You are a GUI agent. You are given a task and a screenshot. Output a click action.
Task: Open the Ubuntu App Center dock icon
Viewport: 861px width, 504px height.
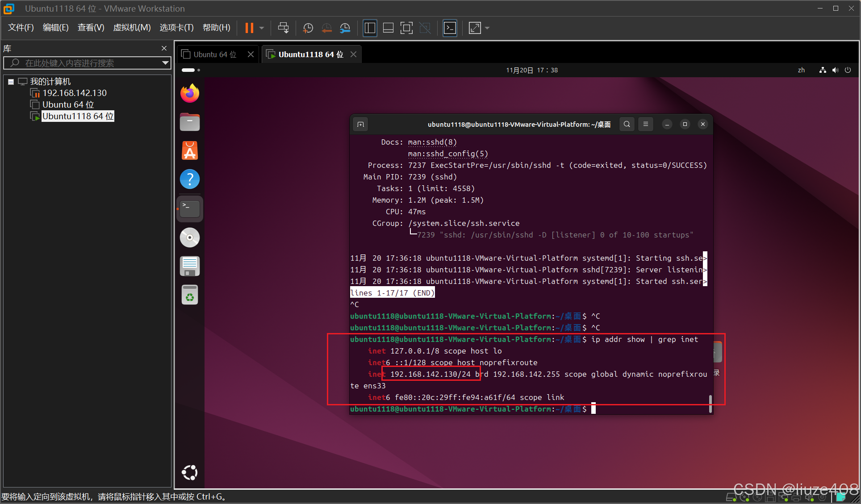point(190,151)
